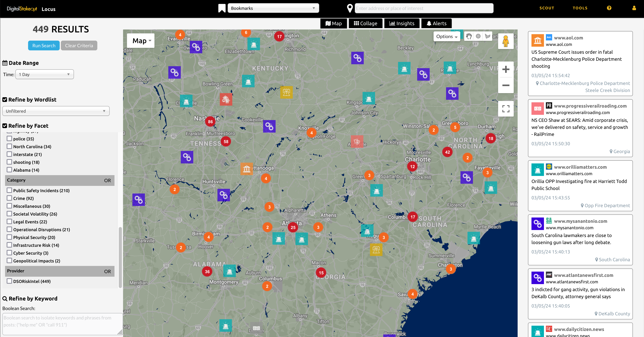
Task: Click the Run Search button
Action: [44, 45]
